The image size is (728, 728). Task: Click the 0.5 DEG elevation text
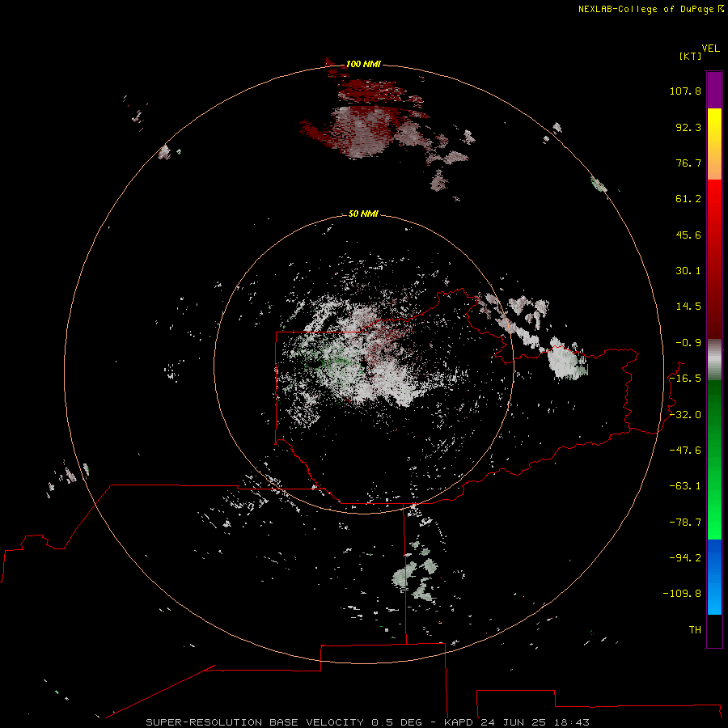coord(397,722)
